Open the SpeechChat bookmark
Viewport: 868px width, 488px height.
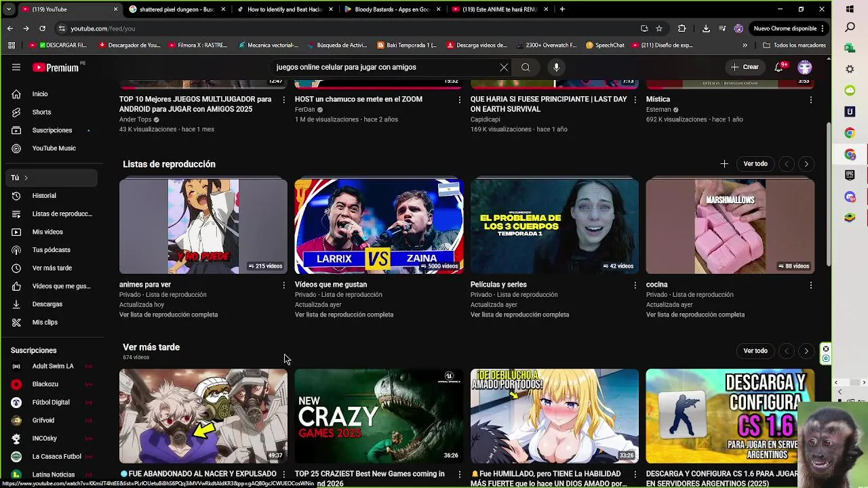605,45
